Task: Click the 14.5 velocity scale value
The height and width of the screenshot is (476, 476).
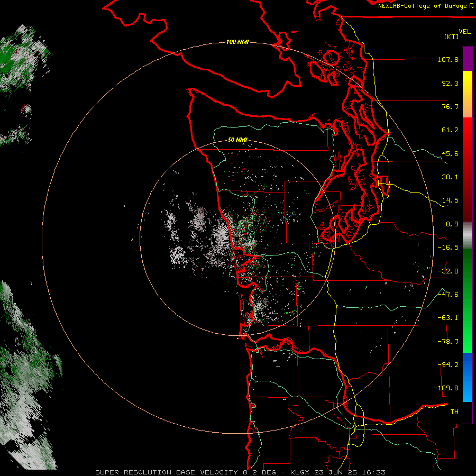Action: pos(450,200)
